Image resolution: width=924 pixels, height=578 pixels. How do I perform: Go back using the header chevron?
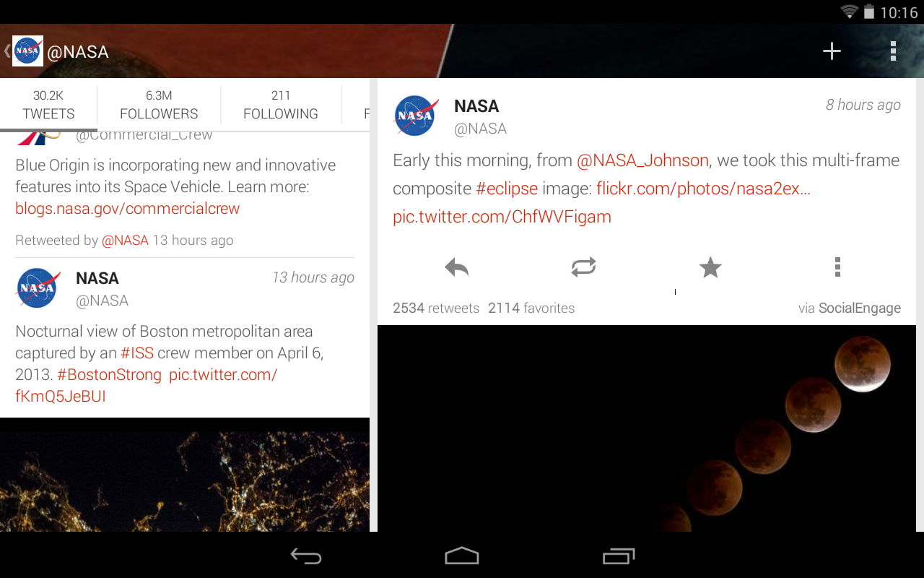6,51
